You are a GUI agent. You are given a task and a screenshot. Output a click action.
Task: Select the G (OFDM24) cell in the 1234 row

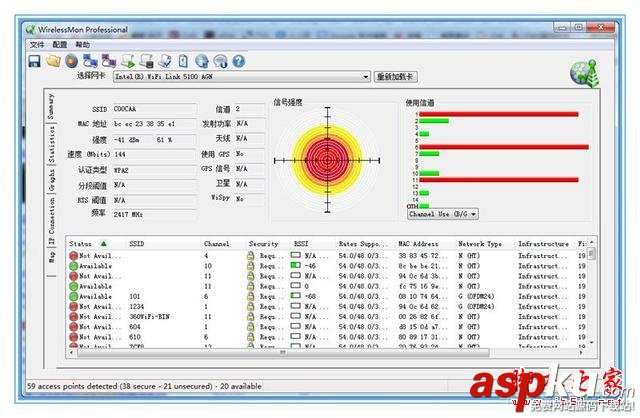[476, 307]
